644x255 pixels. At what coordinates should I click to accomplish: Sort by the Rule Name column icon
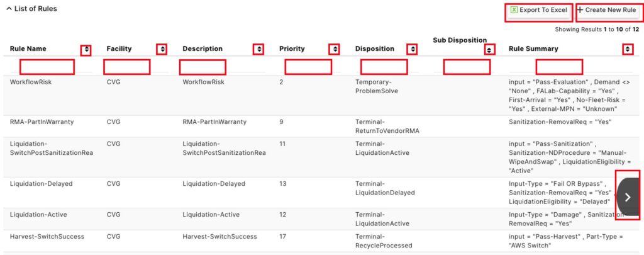click(86, 50)
